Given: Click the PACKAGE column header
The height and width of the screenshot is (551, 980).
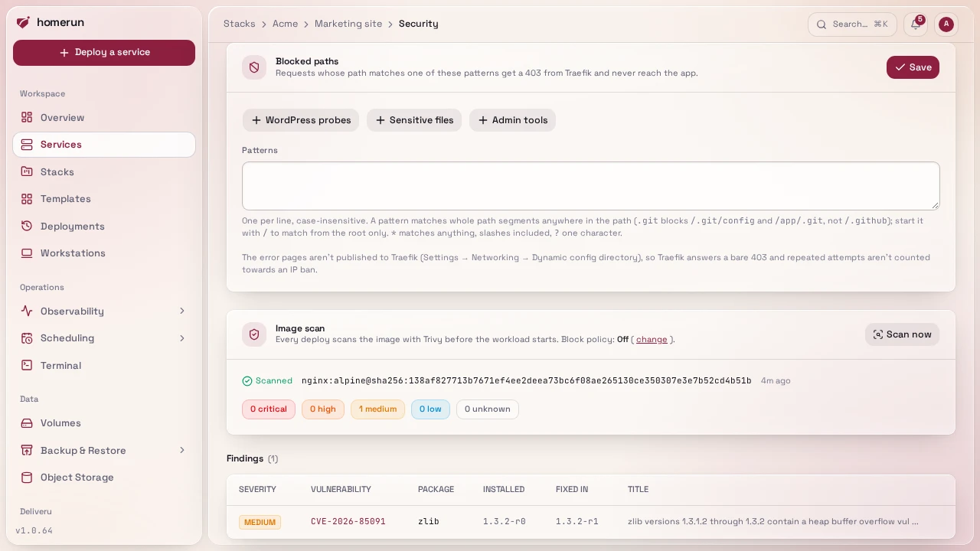Looking at the screenshot, I should (436, 490).
